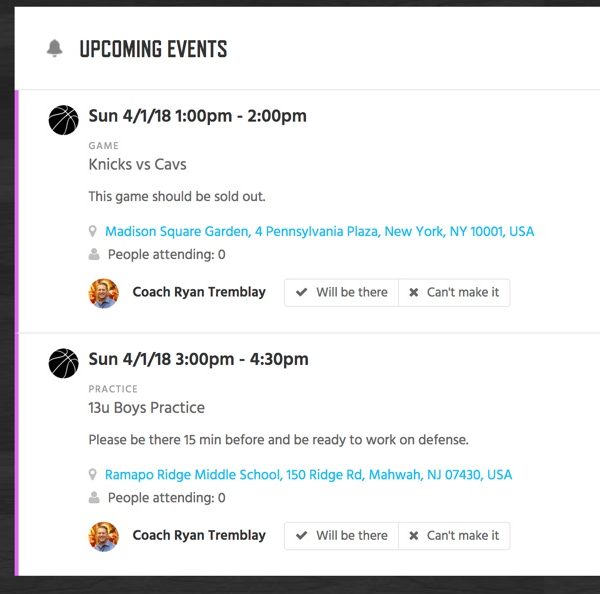Choose "Can't make it" for Knicks vs Cavs
Screen dimensions: 600x594
pyautogui.click(x=454, y=292)
